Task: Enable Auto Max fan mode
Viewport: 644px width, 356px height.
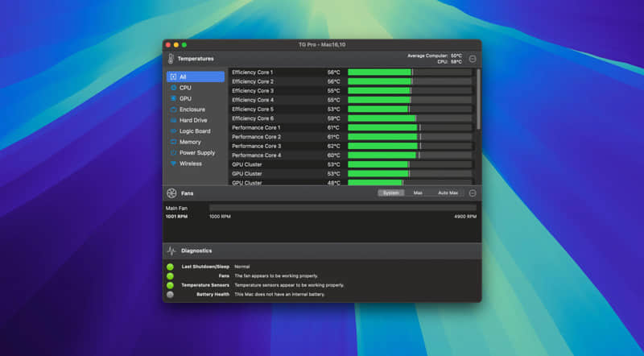Action: click(448, 193)
